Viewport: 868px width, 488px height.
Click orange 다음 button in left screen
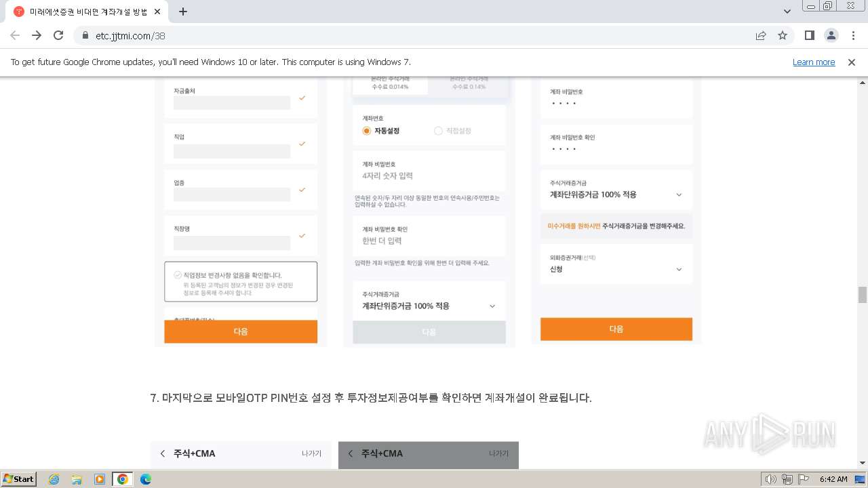pyautogui.click(x=241, y=331)
